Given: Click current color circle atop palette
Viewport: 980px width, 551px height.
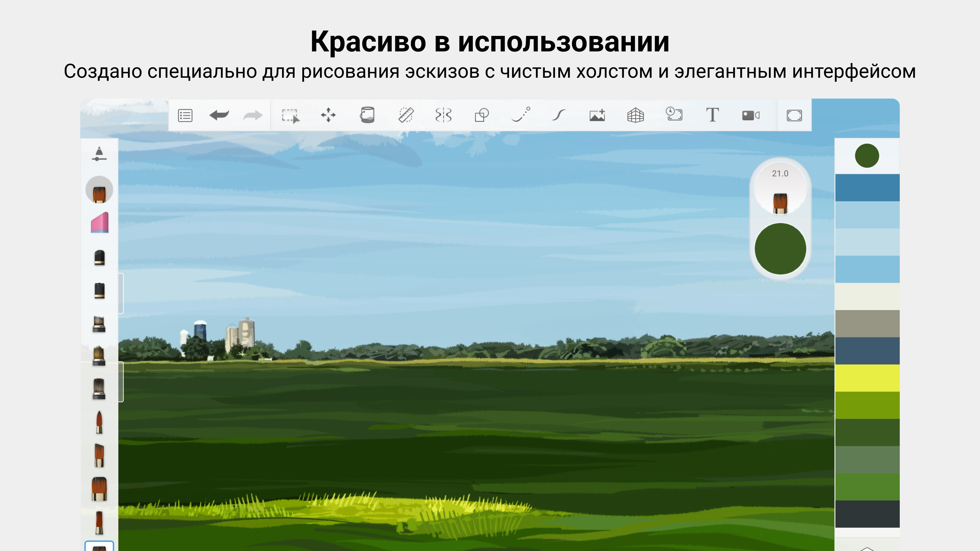Looking at the screenshot, I should 867,156.
